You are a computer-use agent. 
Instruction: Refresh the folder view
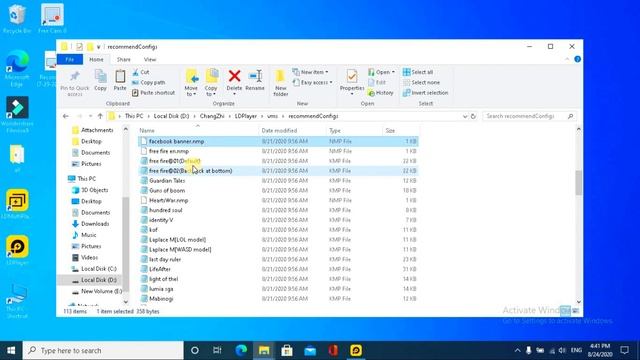coord(473,116)
